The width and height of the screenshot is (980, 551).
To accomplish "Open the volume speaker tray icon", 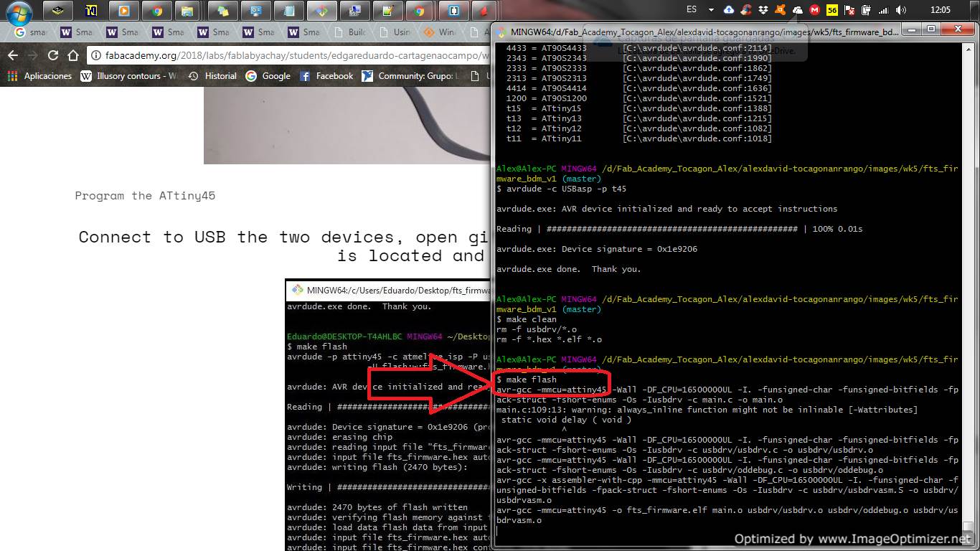I will pyautogui.click(x=901, y=10).
